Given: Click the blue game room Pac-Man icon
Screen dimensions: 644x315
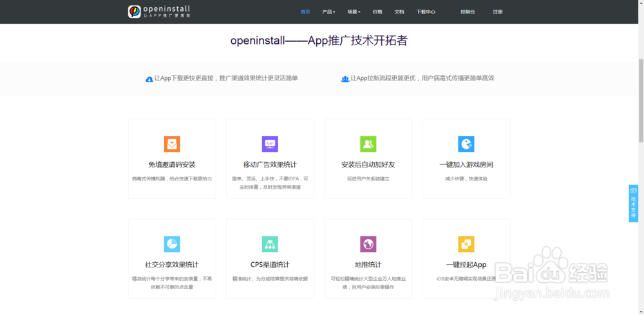Looking at the screenshot, I should [x=466, y=144].
